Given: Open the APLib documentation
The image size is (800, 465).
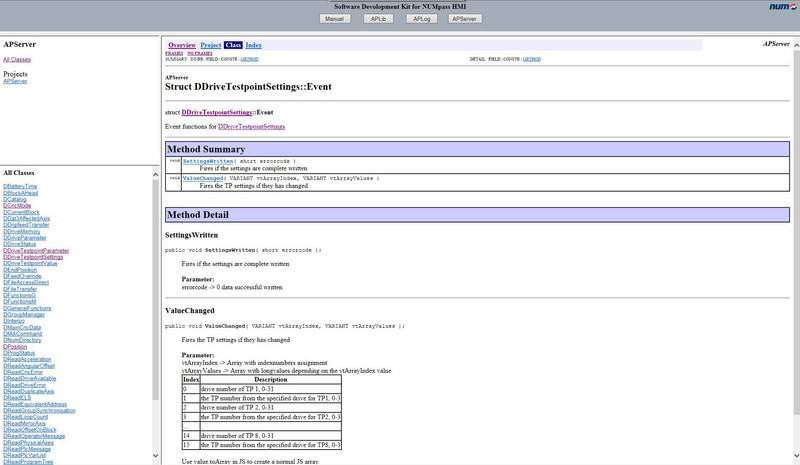Looking at the screenshot, I should 378,19.
